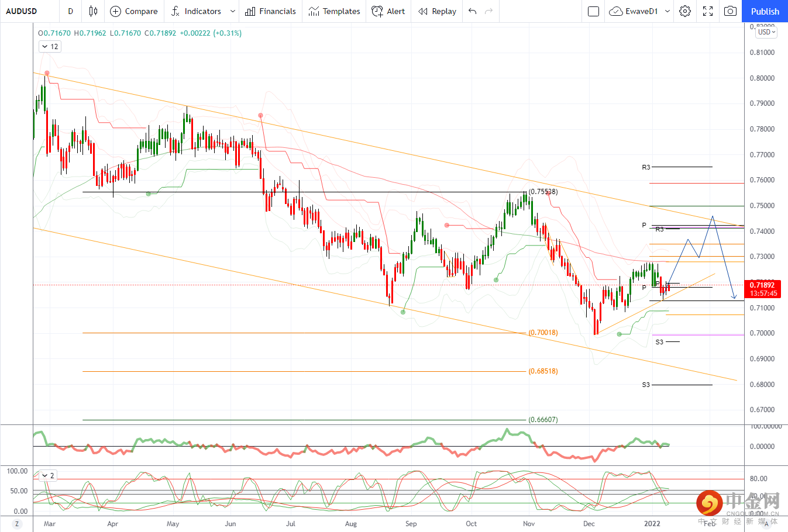Viewport: 788px width, 532px height.
Task: Click the 100.00 label in lower pane
Action: tap(17, 471)
